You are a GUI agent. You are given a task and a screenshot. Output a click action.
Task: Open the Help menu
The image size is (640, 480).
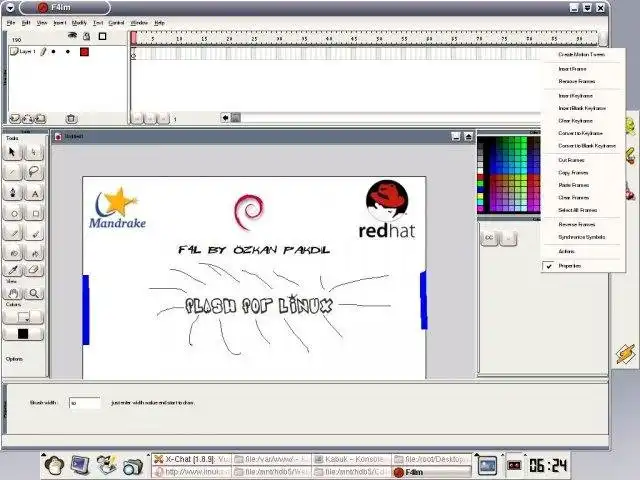pos(159,23)
